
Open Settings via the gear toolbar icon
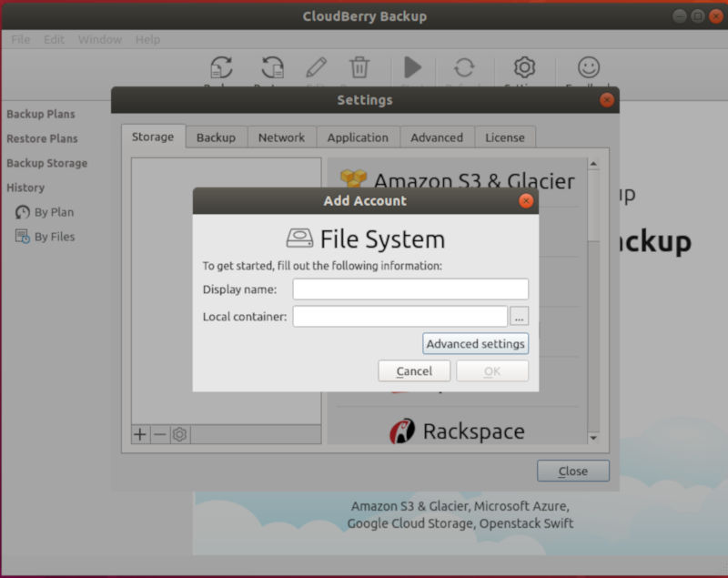(x=523, y=69)
